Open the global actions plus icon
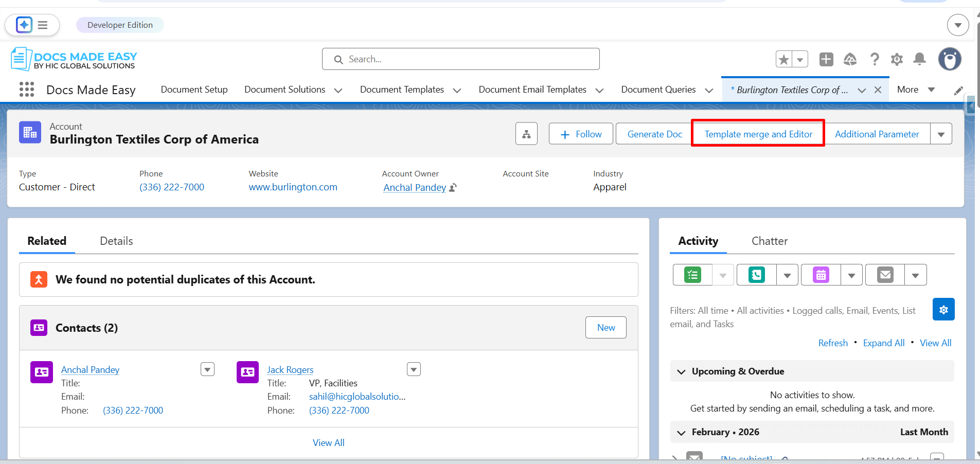 coord(826,60)
